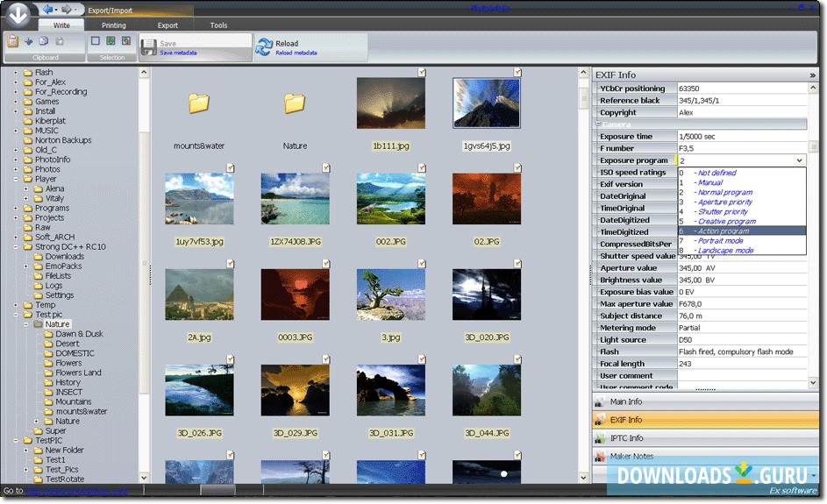Switch to the Printing tab
The image size is (827, 504).
click(113, 25)
